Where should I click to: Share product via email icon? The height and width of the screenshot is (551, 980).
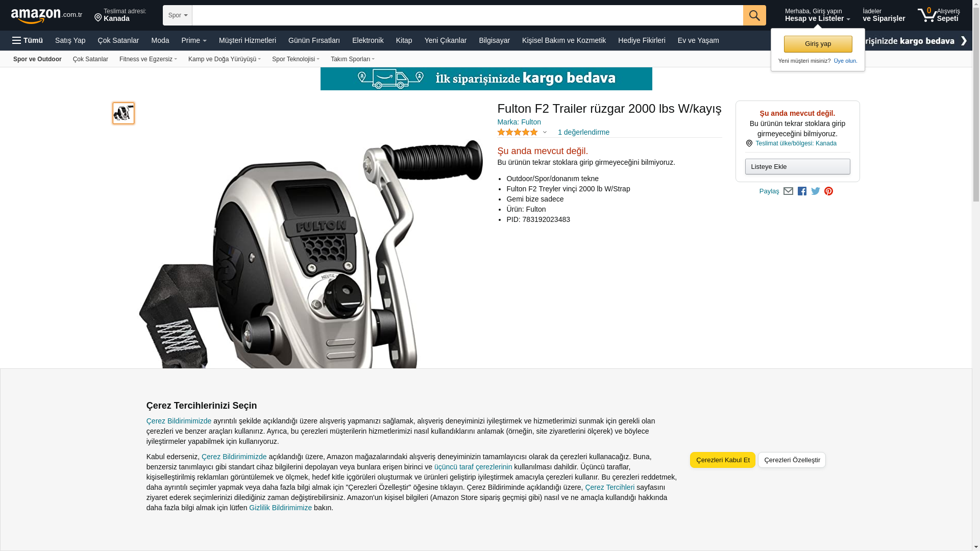(788, 191)
